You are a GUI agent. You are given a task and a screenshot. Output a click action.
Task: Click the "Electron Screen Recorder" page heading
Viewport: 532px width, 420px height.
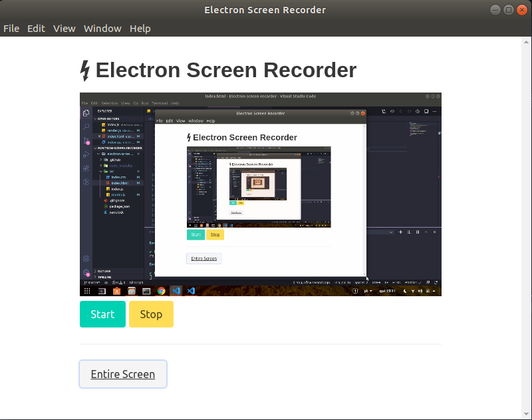(x=218, y=71)
